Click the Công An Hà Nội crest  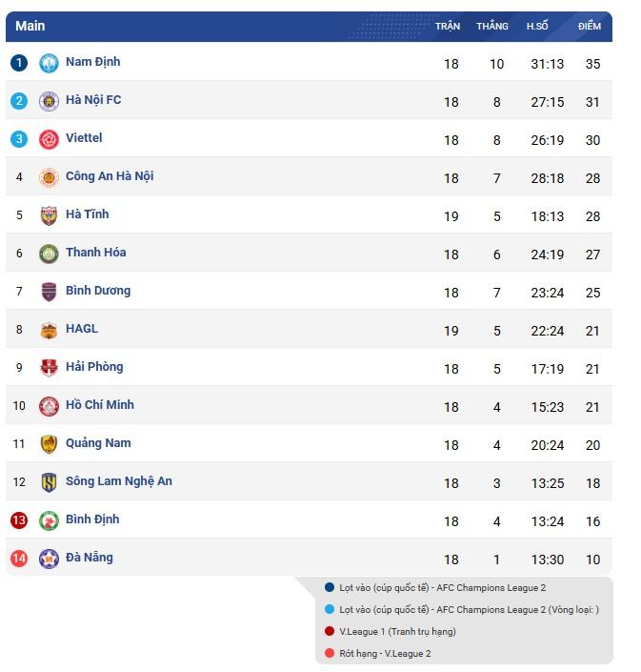click(49, 177)
